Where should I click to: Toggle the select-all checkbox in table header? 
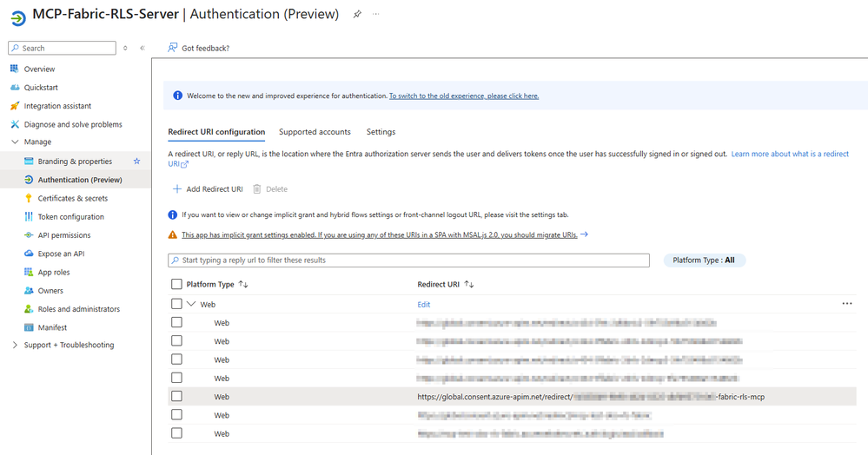pyautogui.click(x=177, y=284)
